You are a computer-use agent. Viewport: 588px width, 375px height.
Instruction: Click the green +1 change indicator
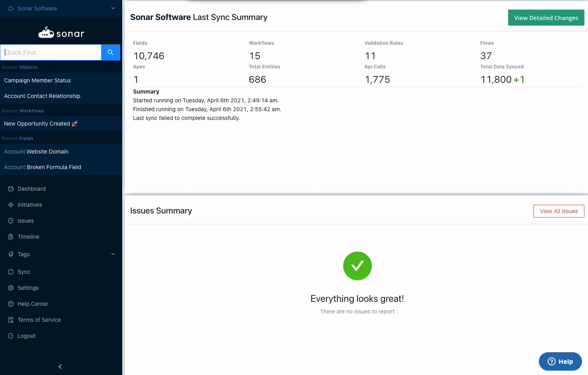519,80
